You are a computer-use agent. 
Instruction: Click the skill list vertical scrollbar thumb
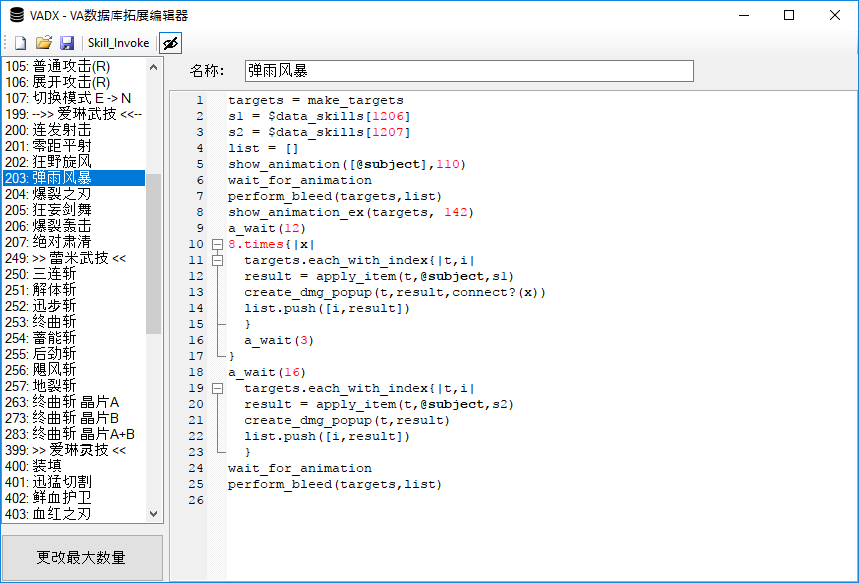pos(153,254)
